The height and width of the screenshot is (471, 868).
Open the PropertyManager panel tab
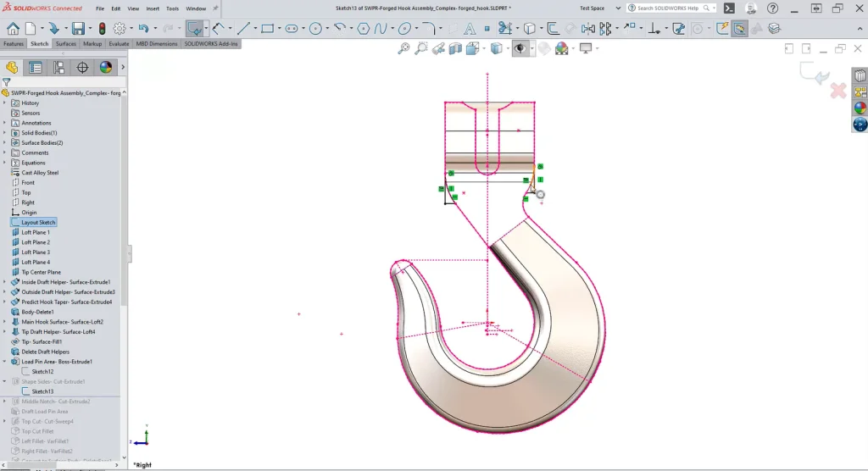36,67
